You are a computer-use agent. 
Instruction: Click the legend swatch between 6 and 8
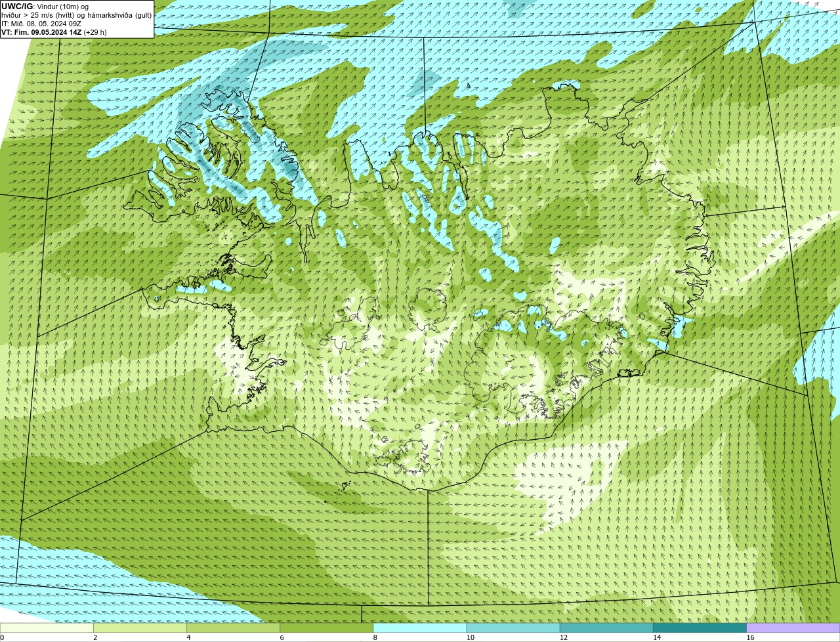pyautogui.click(x=327, y=628)
